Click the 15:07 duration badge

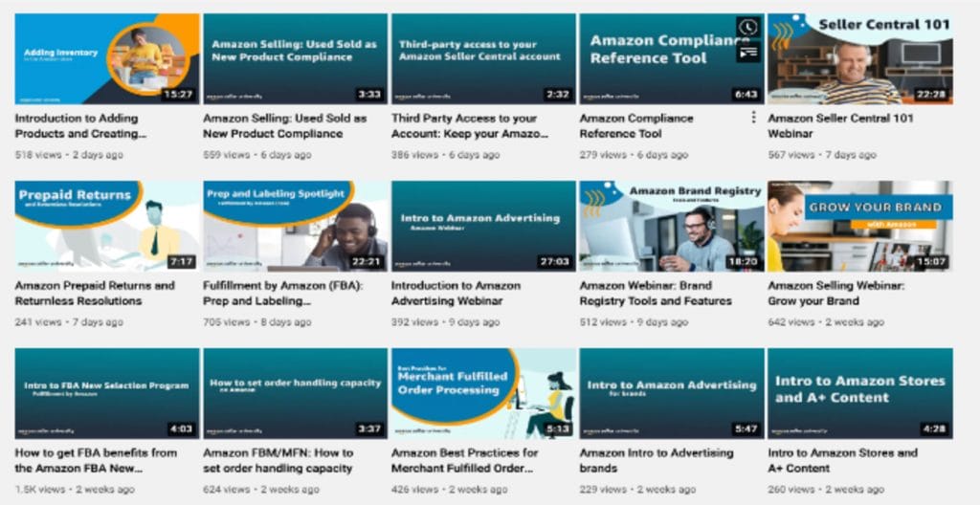[931, 262]
